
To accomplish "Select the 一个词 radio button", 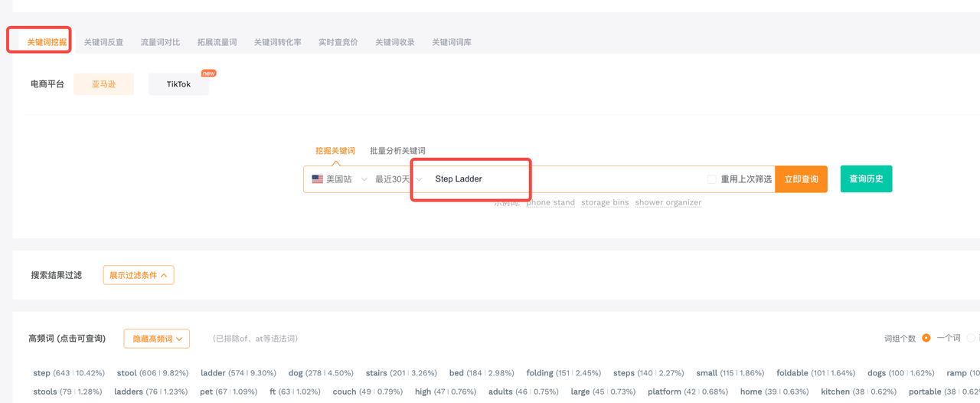I will pos(926,338).
